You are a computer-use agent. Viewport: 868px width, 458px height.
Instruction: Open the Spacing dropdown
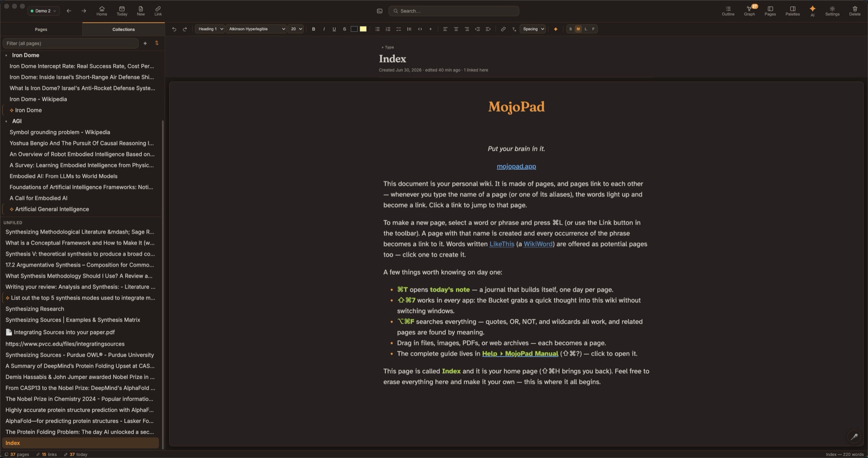tap(533, 29)
